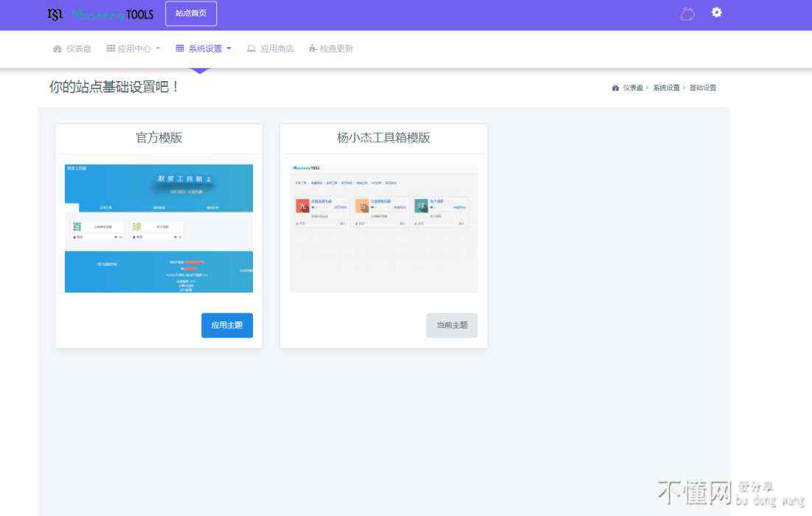Click the laptop icon beside 应用商店
The image size is (812, 516).
pyautogui.click(x=251, y=49)
